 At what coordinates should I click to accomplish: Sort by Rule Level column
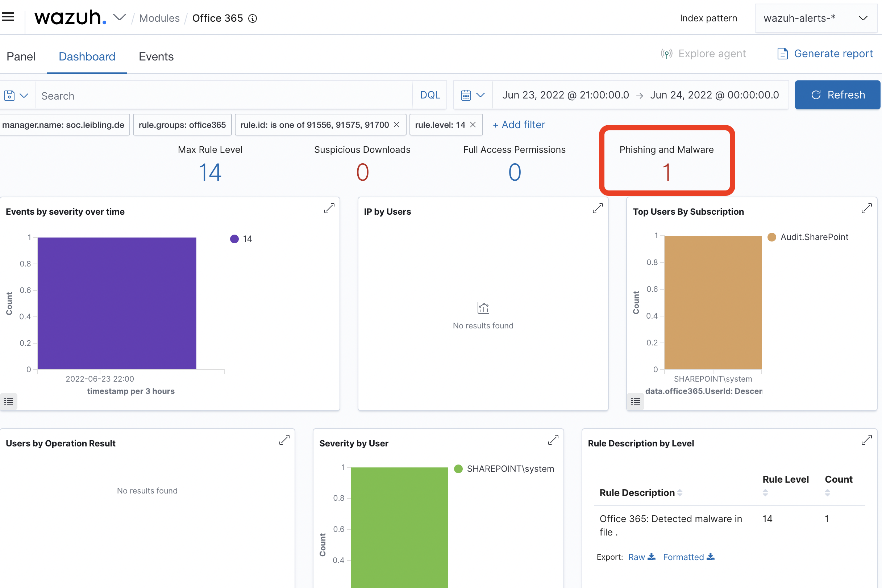[786, 486]
